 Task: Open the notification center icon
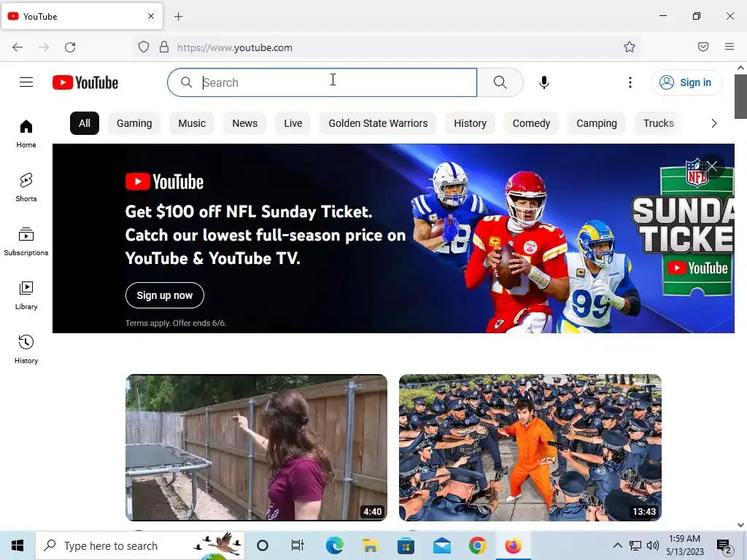point(724,546)
